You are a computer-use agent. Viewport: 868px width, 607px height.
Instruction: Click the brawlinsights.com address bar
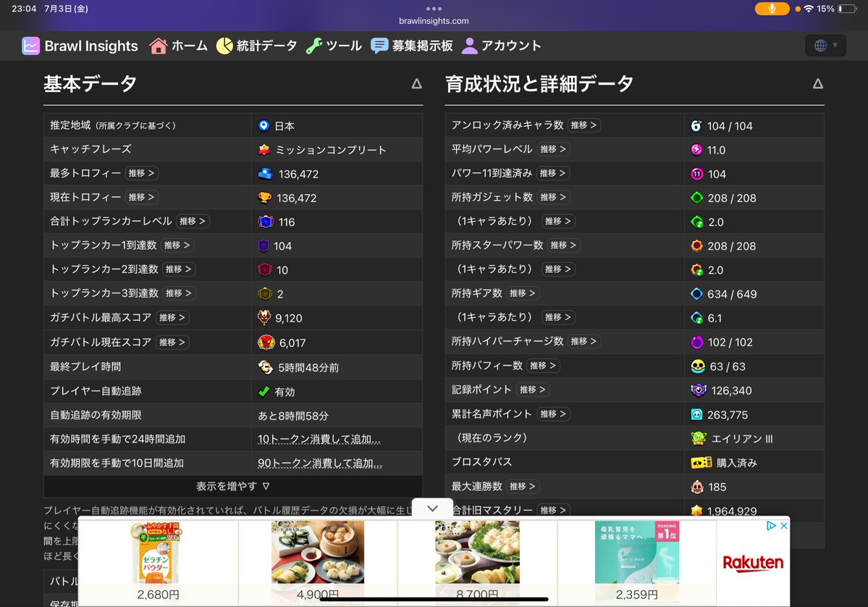[x=434, y=21]
